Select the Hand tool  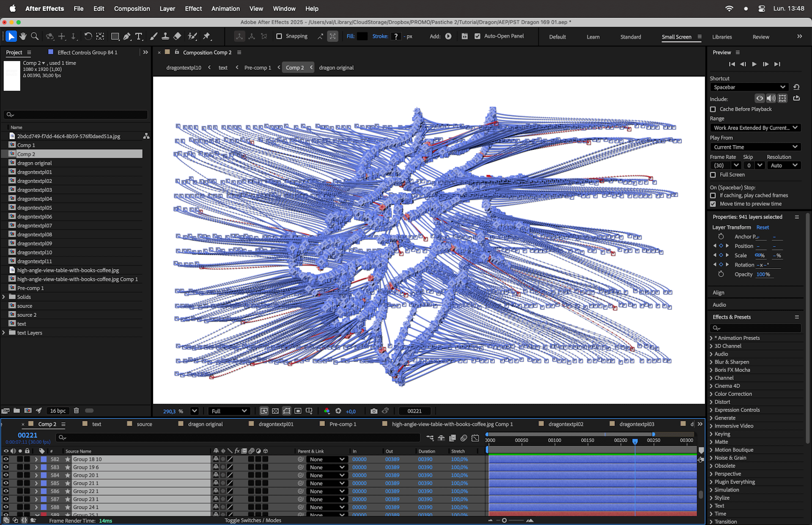(x=23, y=36)
